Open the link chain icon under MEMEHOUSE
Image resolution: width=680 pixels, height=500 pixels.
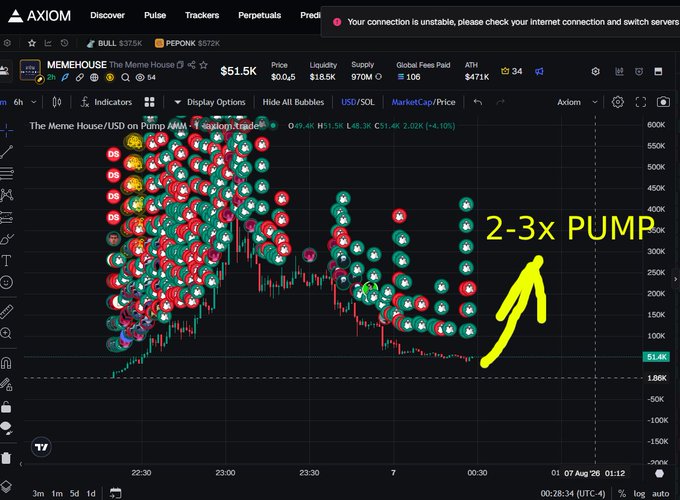[79, 77]
